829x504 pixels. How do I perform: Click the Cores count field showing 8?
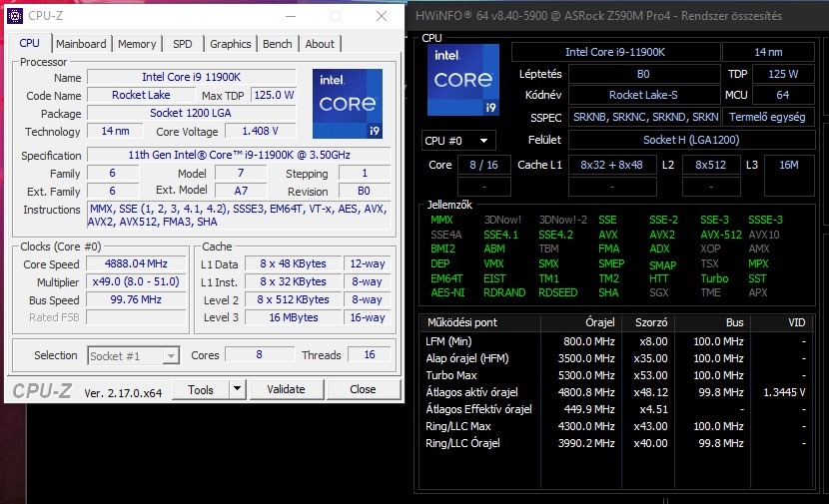(260, 354)
